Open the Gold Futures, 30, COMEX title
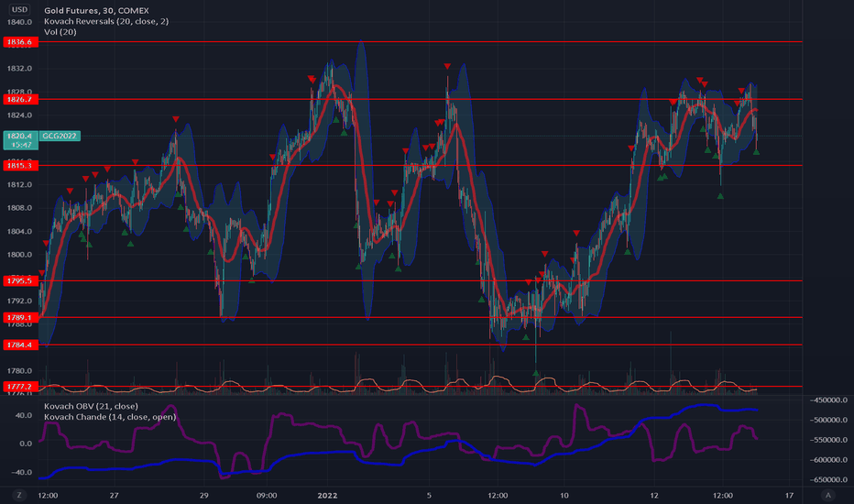This screenshot has width=854, height=504. [x=96, y=10]
